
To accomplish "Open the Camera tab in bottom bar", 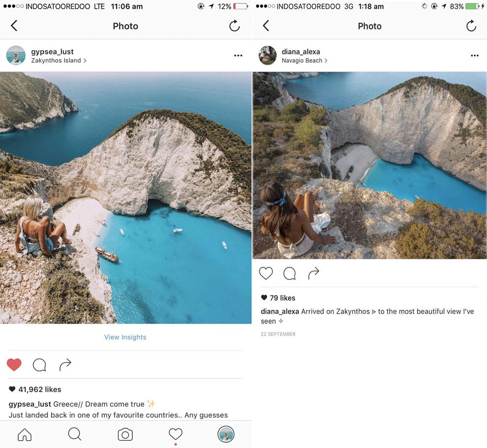I will pos(125,434).
